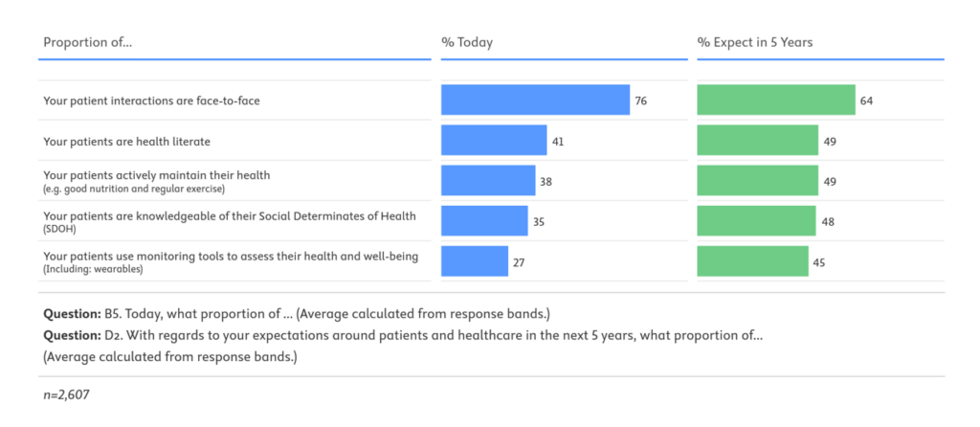This screenshot has width=980, height=427.
Task: Click the blue face-to-face bar showing 76
Action: 535,100
